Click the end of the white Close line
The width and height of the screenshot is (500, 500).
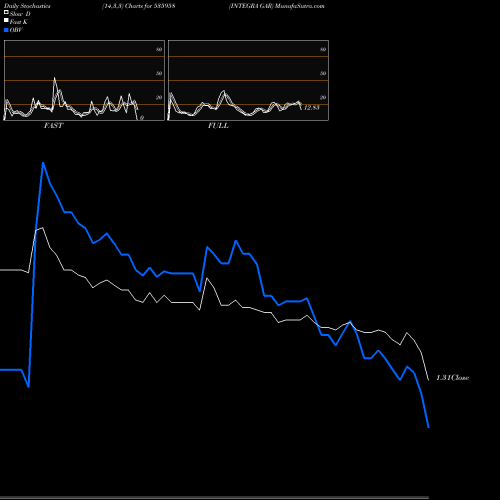click(x=428, y=380)
